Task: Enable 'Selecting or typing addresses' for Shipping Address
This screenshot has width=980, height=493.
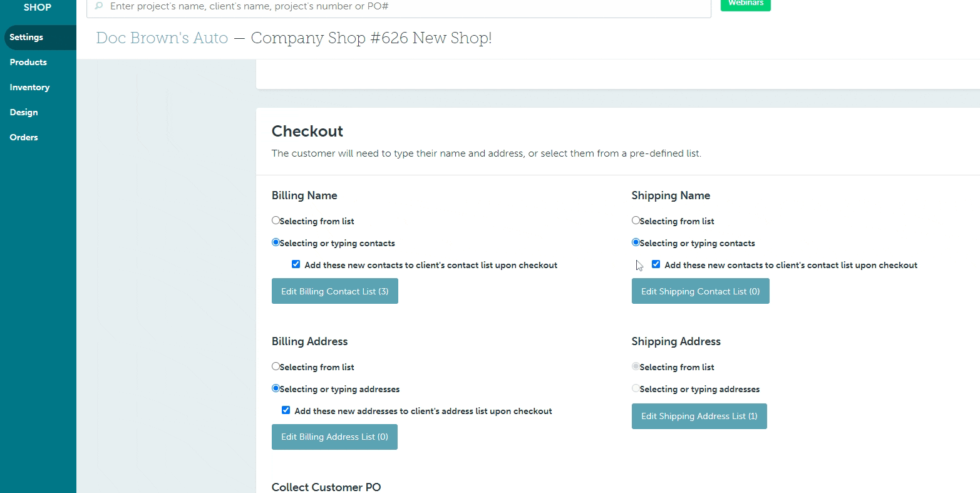Action: click(x=636, y=388)
